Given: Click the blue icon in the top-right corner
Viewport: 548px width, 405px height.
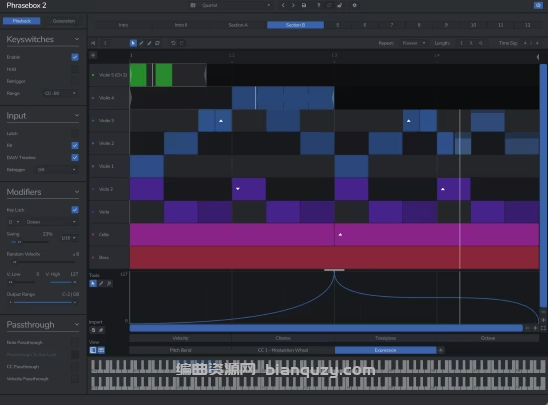Looking at the screenshot, I should pos(538,5).
